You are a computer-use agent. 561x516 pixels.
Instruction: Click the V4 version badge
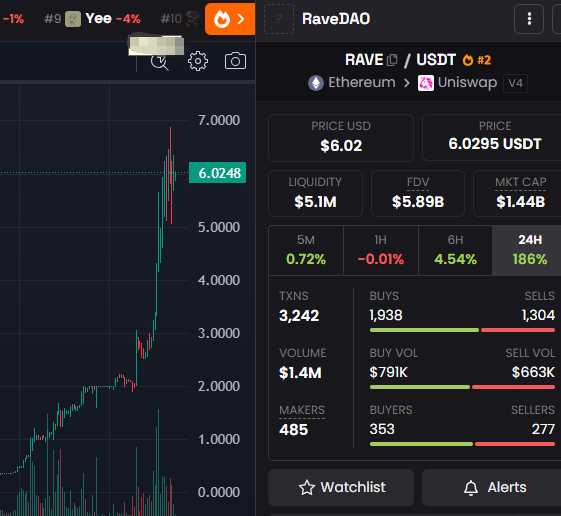515,83
